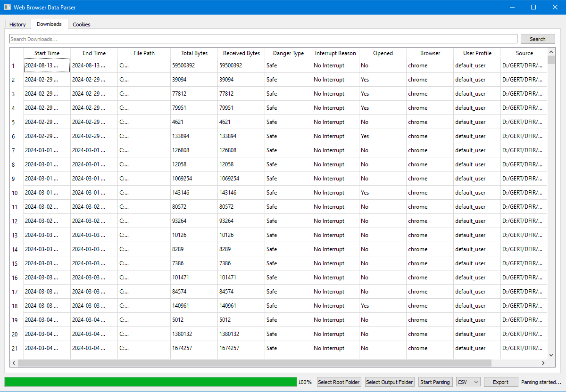The image size is (566, 392).
Task: Click the app icon in title bar
Action: tap(8, 8)
